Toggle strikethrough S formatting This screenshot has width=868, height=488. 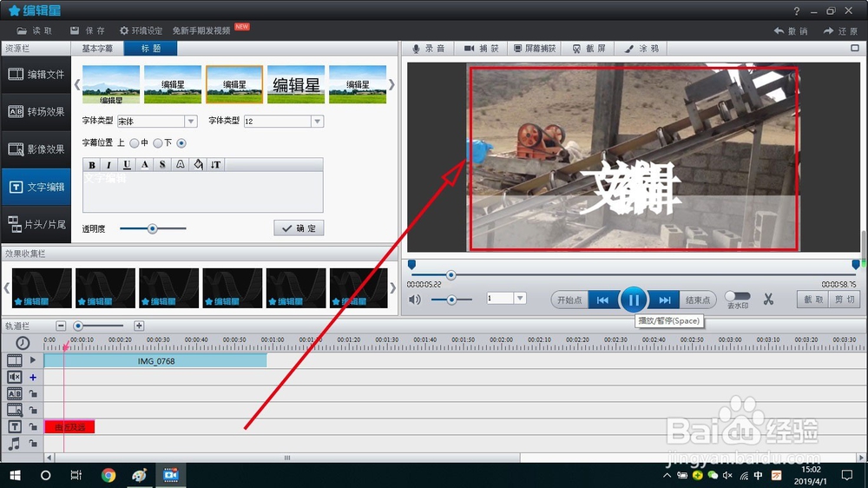(162, 164)
